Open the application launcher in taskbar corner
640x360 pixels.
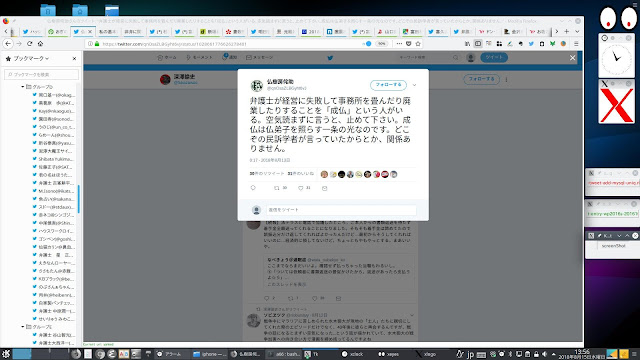(6, 353)
